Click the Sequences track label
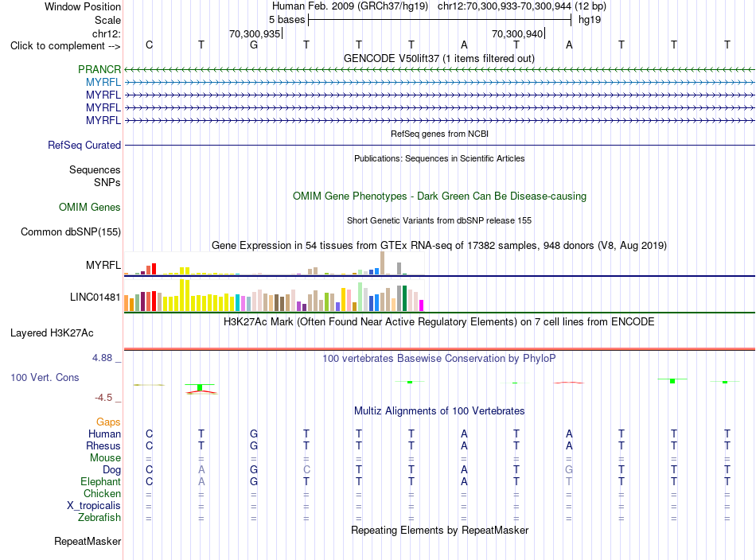The width and height of the screenshot is (756, 560). tap(95, 169)
